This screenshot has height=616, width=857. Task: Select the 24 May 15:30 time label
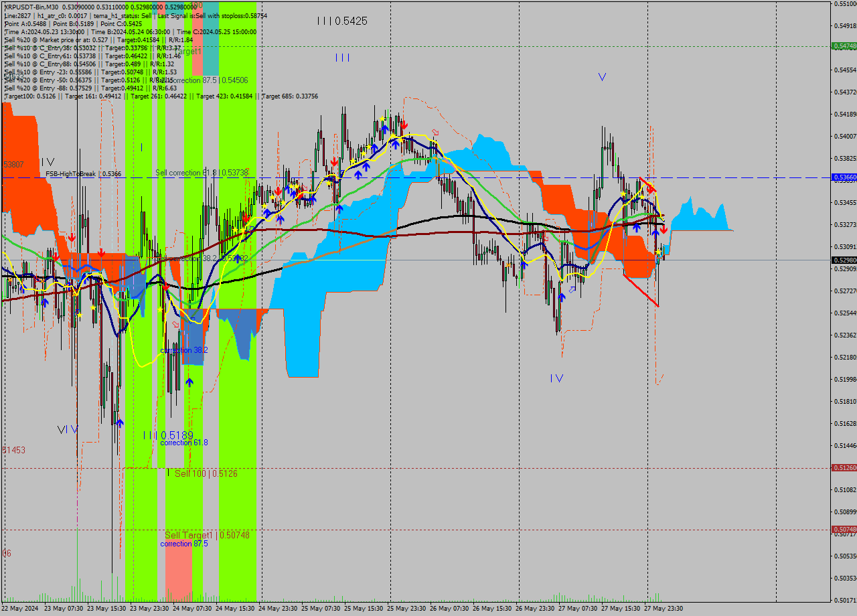tap(235, 609)
